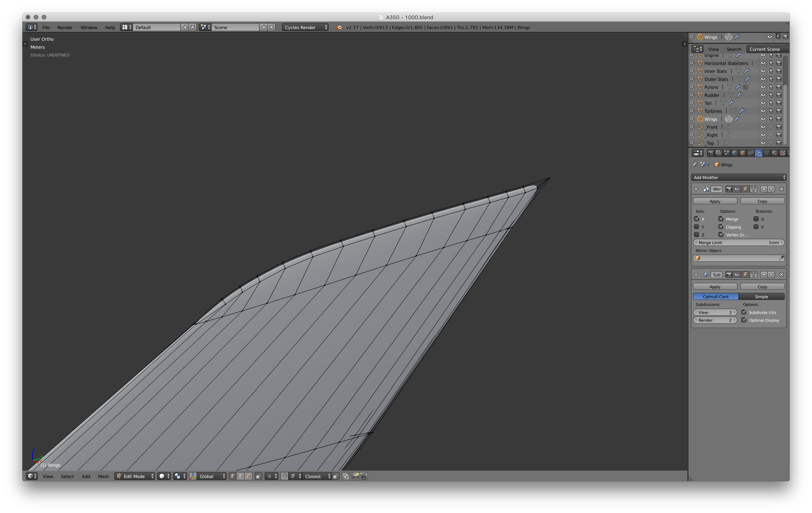Click eyedropper in Mirror Object field
The width and height of the screenshot is (812, 513).
tap(781, 258)
